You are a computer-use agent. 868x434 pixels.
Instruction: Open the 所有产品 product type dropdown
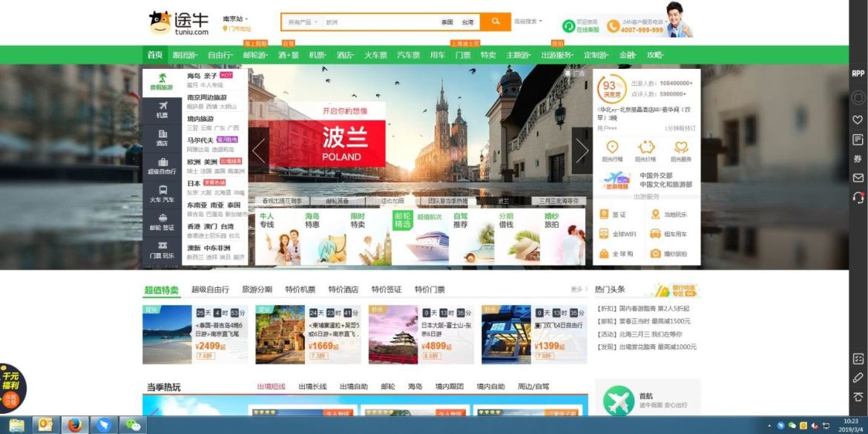click(x=302, y=22)
